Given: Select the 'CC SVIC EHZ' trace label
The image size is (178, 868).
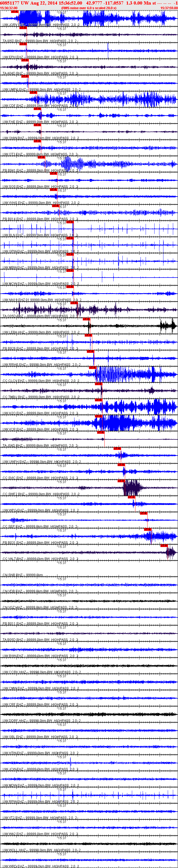Looking at the screenshot, I should (40, 478).
